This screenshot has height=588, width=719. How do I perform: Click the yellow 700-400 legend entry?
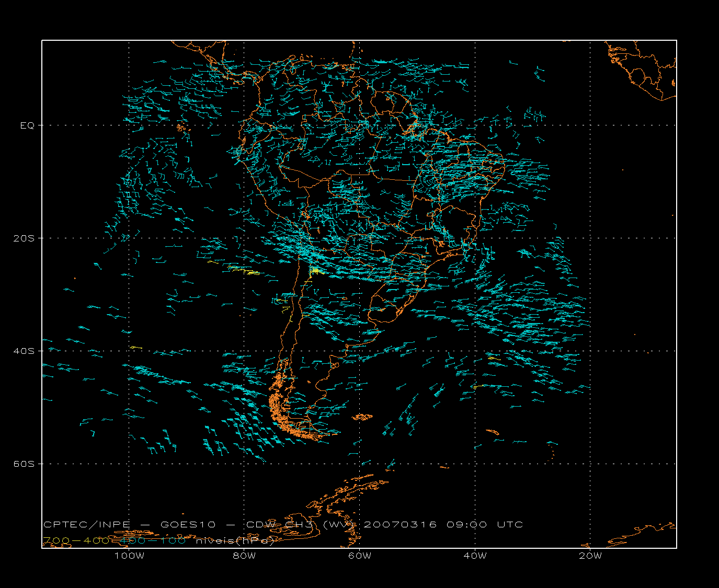(76, 541)
